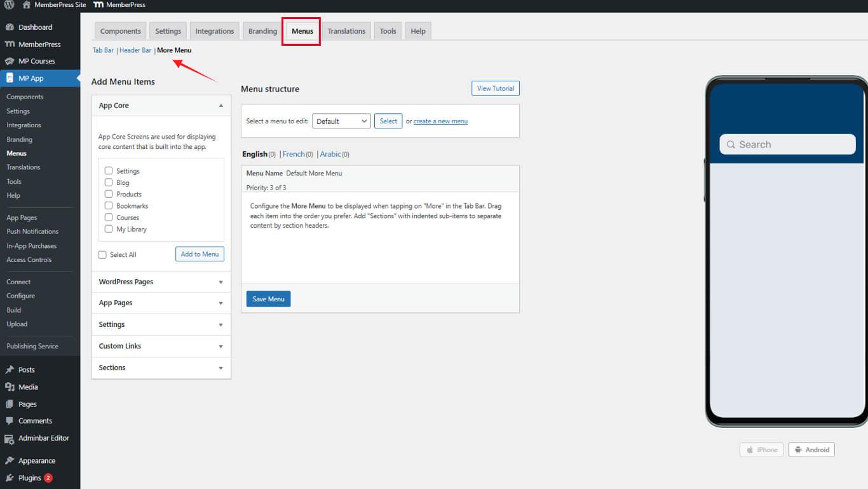The width and height of the screenshot is (868, 489).
Task: Click the create a new menu link
Action: [x=440, y=121]
